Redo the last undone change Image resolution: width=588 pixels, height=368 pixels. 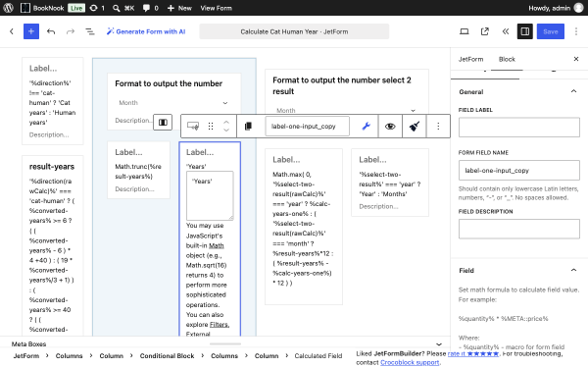click(x=71, y=31)
